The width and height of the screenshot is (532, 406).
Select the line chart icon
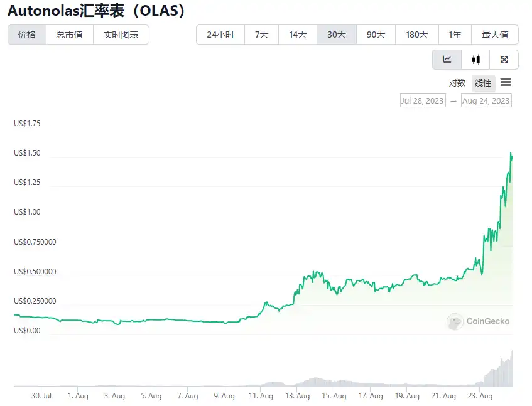(x=446, y=59)
